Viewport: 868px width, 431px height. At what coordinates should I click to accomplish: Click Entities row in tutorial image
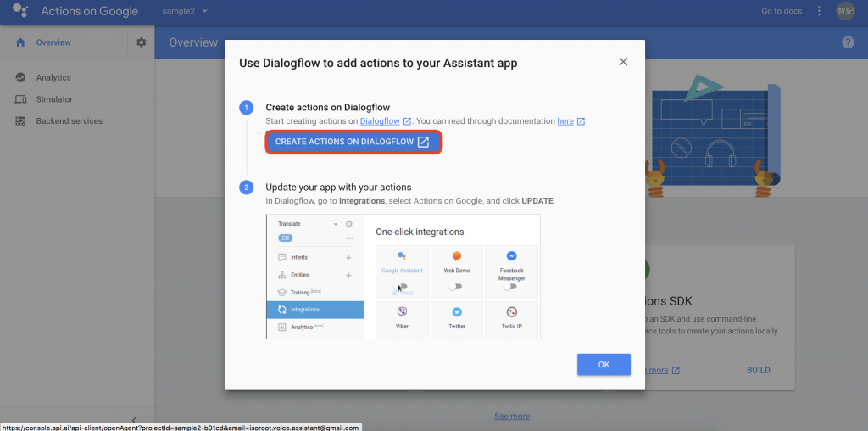click(x=315, y=275)
